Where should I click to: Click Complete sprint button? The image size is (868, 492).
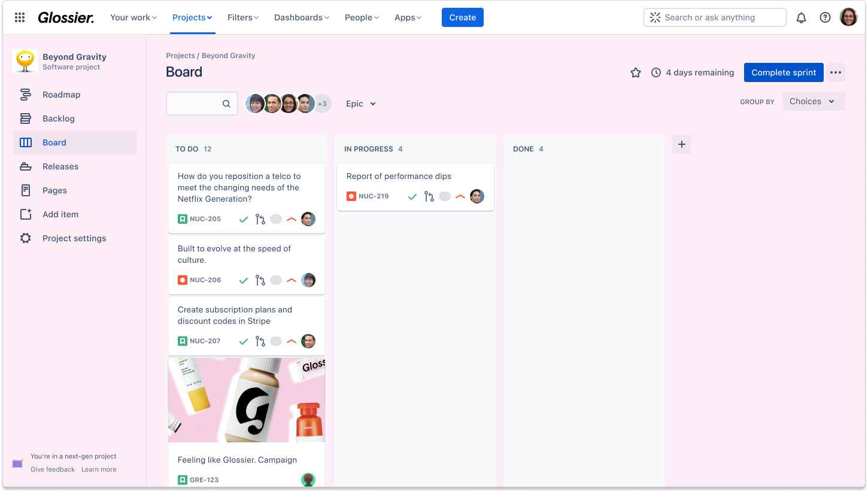784,72
